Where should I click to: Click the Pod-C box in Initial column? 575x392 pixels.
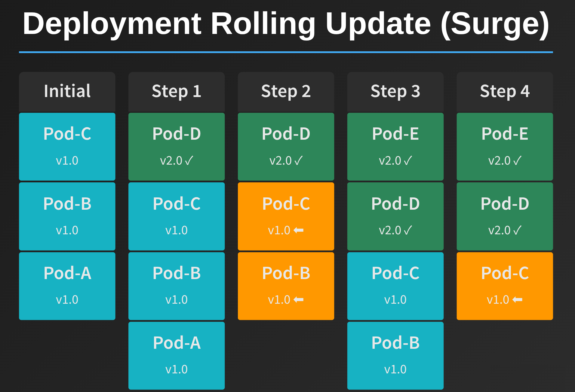click(67, 147)
